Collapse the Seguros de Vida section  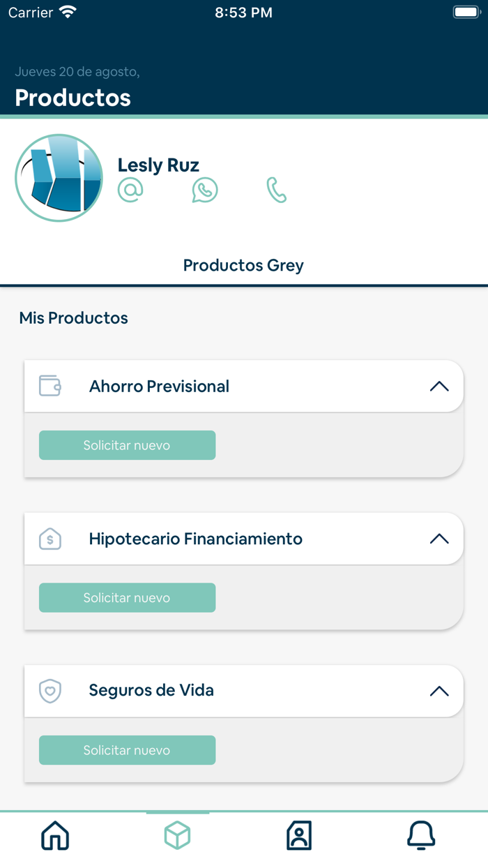(x=439, y=691)
